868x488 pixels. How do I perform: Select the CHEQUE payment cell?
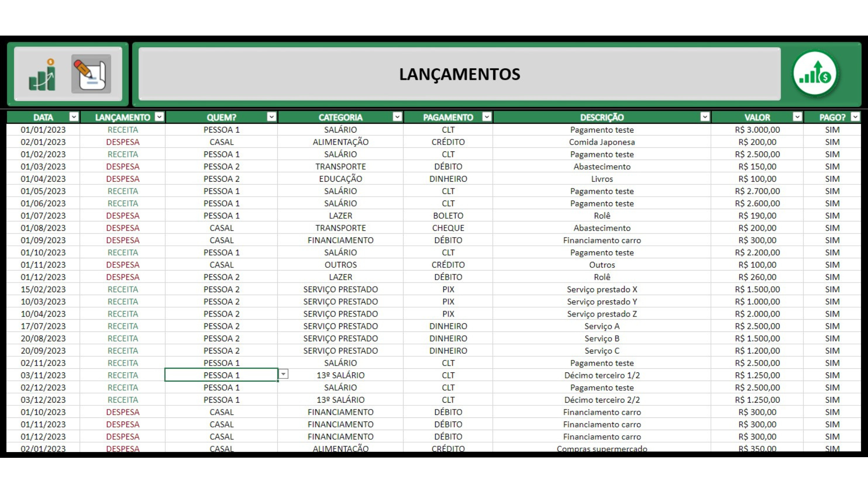click(448, 228)
